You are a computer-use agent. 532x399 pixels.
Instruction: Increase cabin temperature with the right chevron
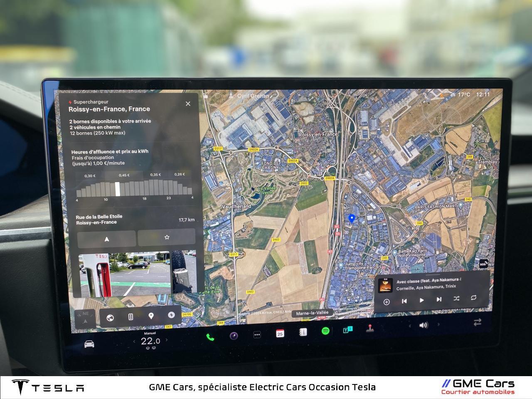coord(167,340)
